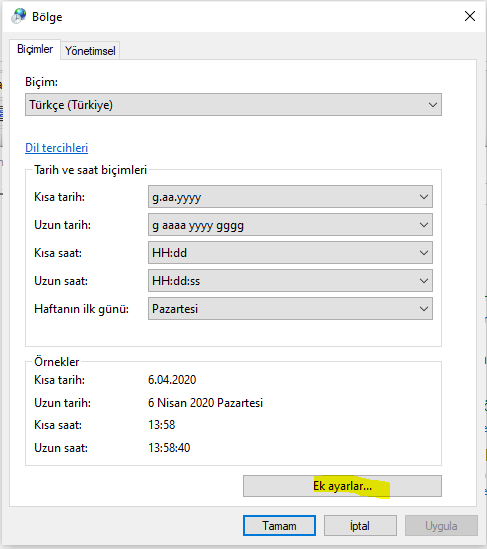Cancel with the İptal button
The height and width of the screenshot is (549, 487).
[x=360, y=526]
